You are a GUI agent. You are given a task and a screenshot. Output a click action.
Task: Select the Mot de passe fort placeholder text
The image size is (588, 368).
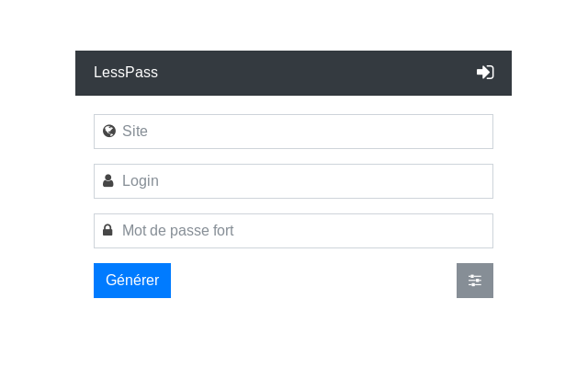click(178, 231)
